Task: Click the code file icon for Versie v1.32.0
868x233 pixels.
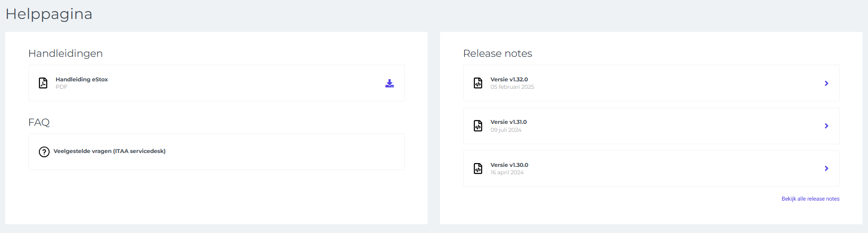Action: 478,83
